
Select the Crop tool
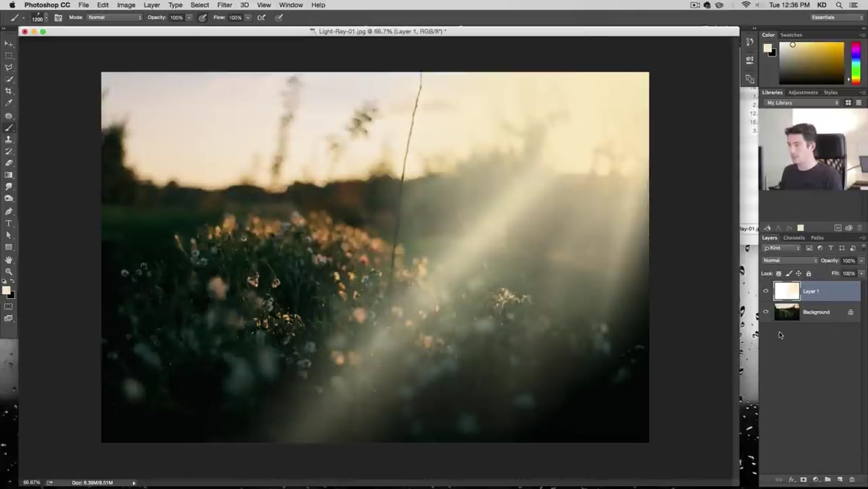[x=9, y=91]
